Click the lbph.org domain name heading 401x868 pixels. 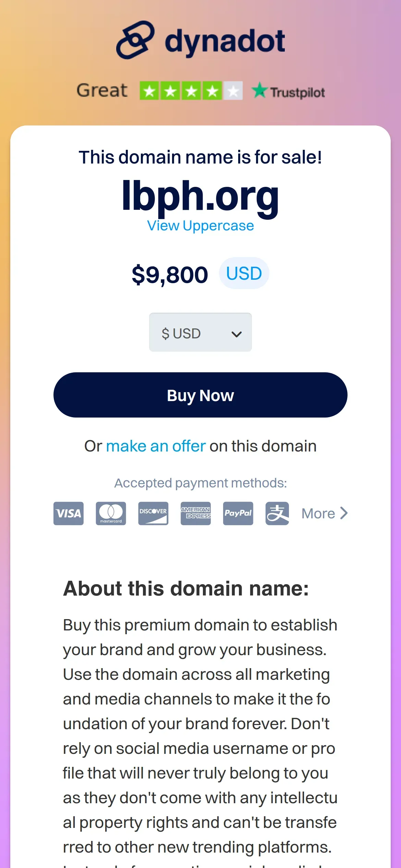[200, 195]
